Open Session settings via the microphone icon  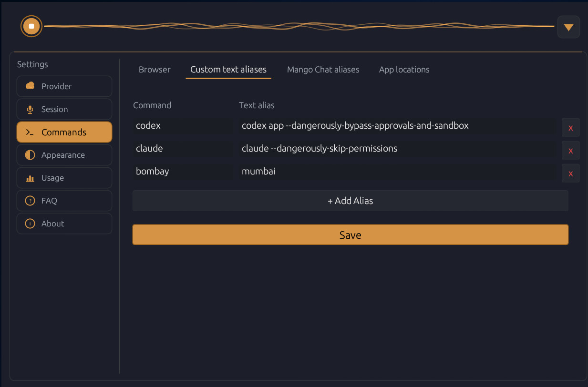coord(30,109)
